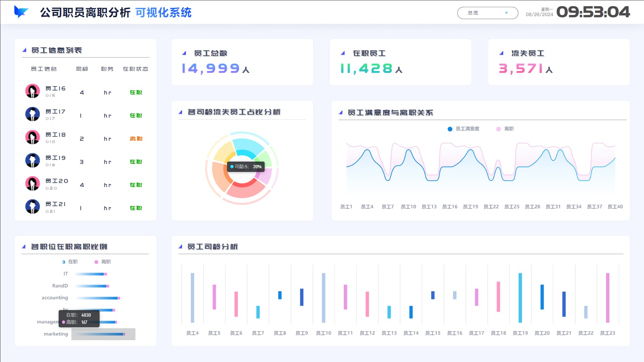Click avatar of 员工17
Viewport: 644px width, 362px height.
(x=33, y=114)
